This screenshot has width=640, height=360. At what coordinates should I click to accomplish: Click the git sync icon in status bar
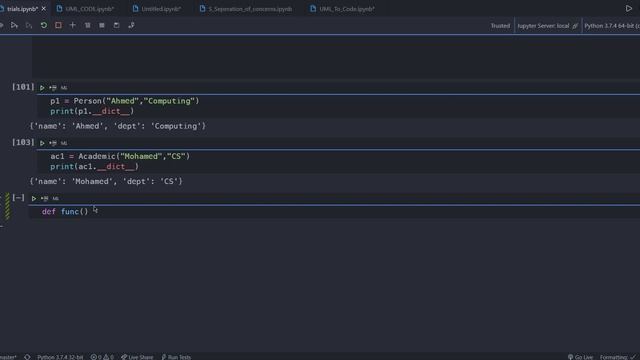point(27,357)
